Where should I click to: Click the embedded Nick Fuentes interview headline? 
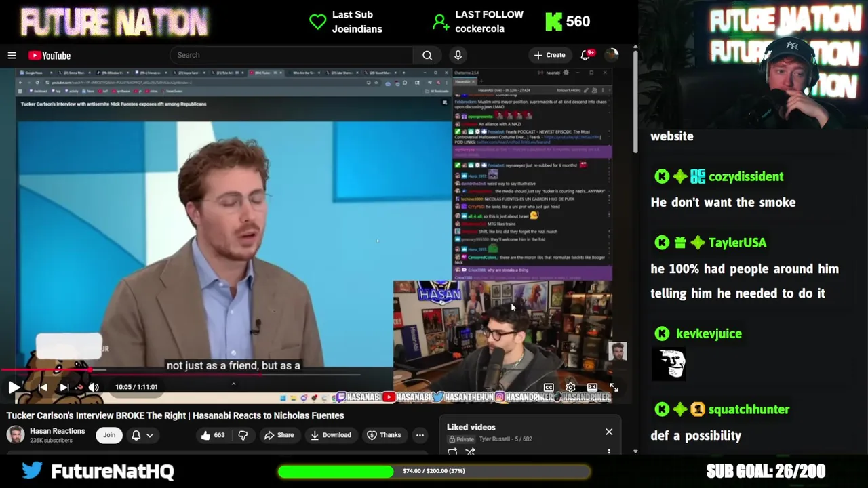click(x=113, y=104)
